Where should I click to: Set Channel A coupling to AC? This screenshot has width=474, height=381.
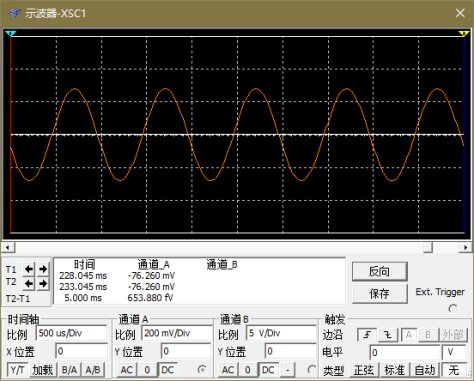point(126,370)
